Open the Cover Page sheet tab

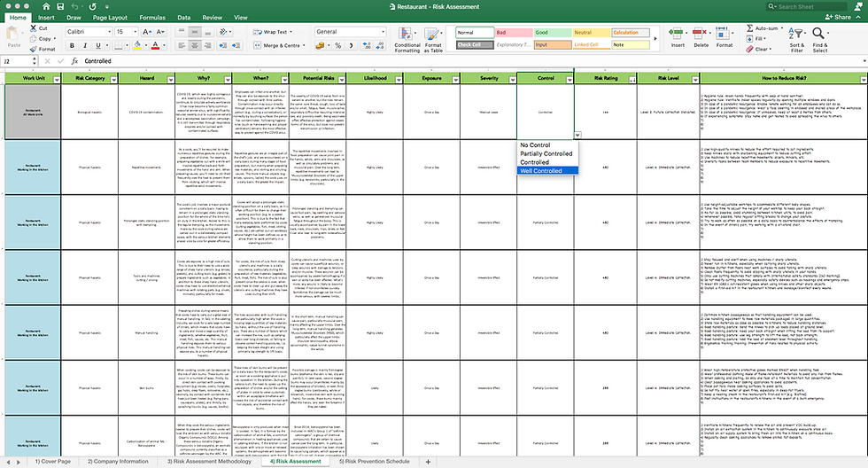(53, 462)
